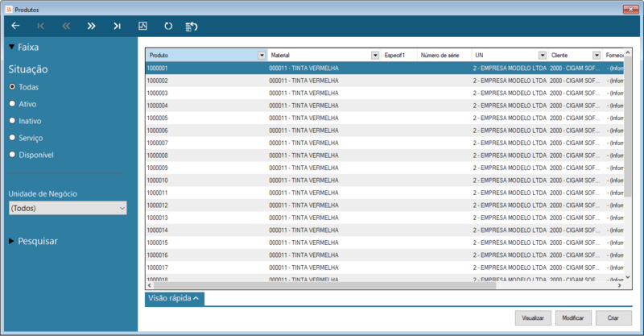Click the Visualizar button
This screenshot has height=336, width=644.
pyautogui.click(x=533, y=318)
